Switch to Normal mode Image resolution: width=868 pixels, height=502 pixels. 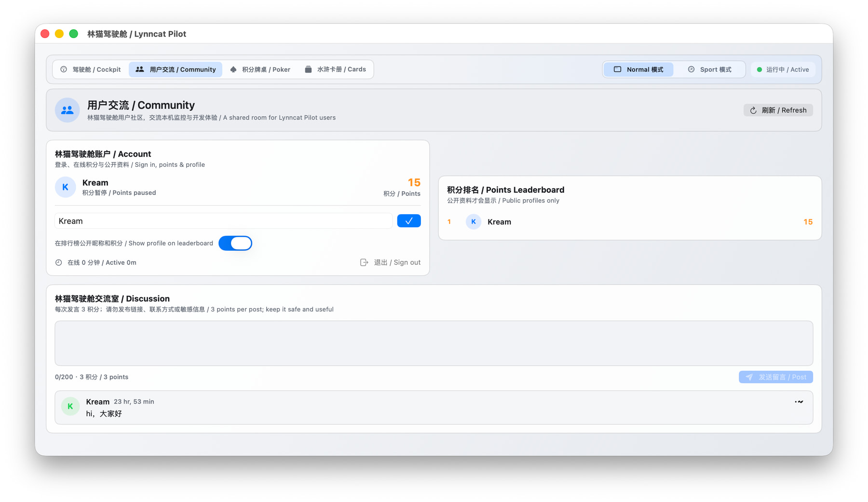coord(638,69)
